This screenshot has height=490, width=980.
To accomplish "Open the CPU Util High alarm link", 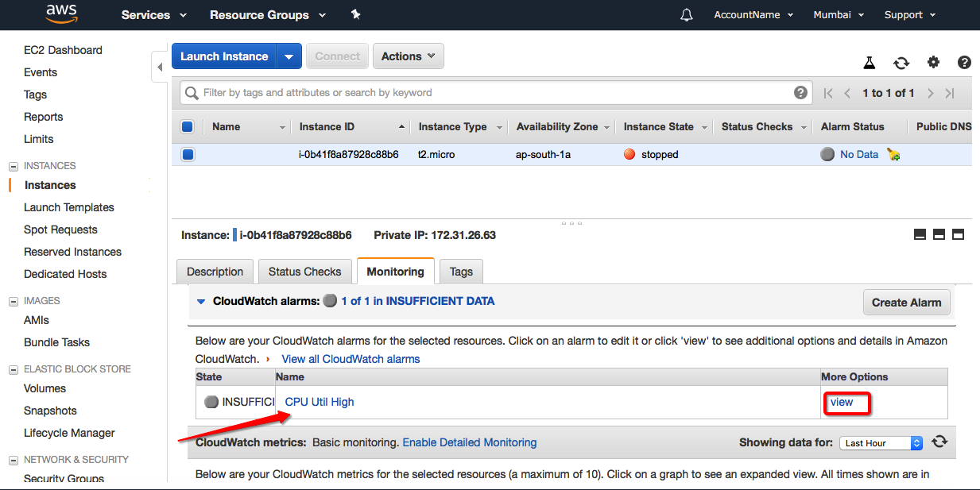I will pyautogui.click(x=320, y=402).
